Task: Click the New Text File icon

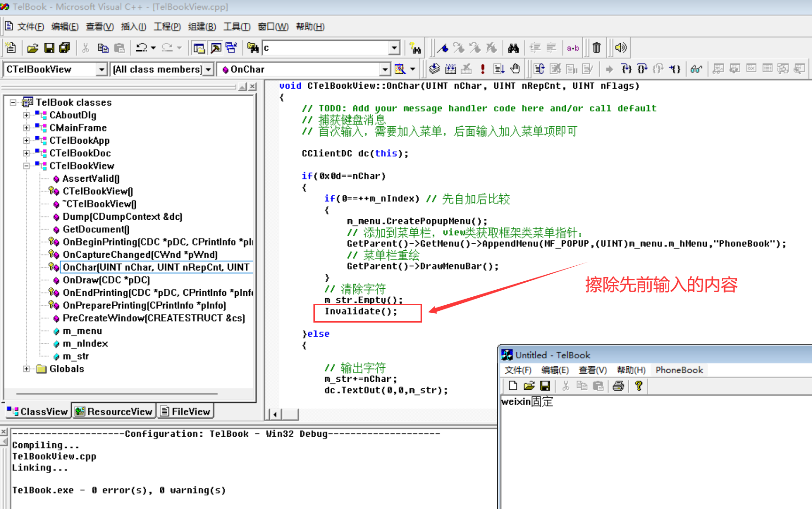Action: point(10,47)
